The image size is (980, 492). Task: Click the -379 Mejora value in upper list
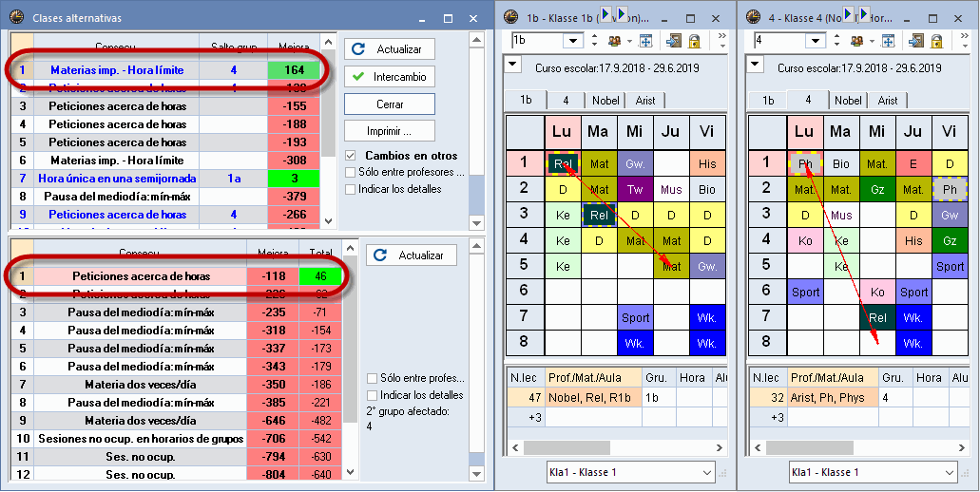[293, 197]
